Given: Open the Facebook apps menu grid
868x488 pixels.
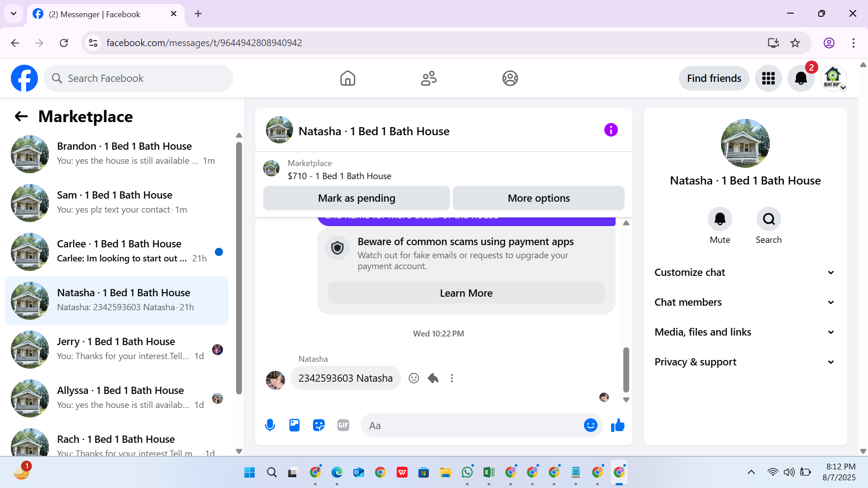Looking at the screenshot, I should [768, 78].
